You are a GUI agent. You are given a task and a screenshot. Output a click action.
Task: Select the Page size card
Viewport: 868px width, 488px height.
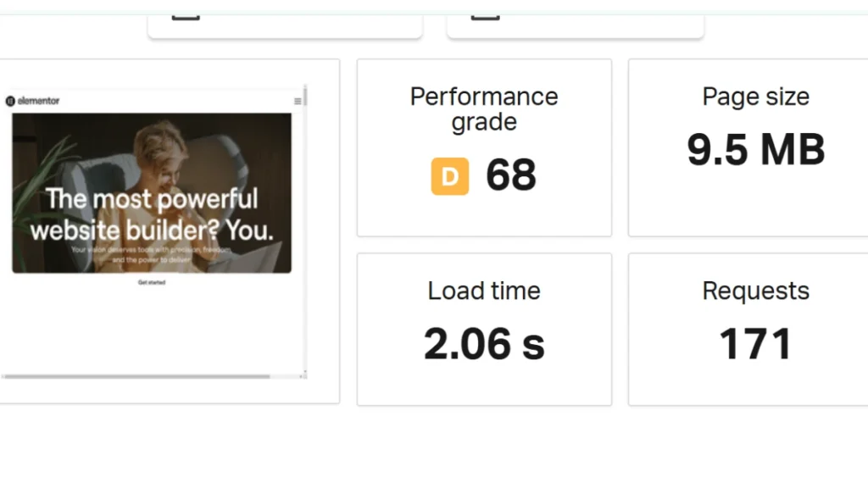(755, 147)
